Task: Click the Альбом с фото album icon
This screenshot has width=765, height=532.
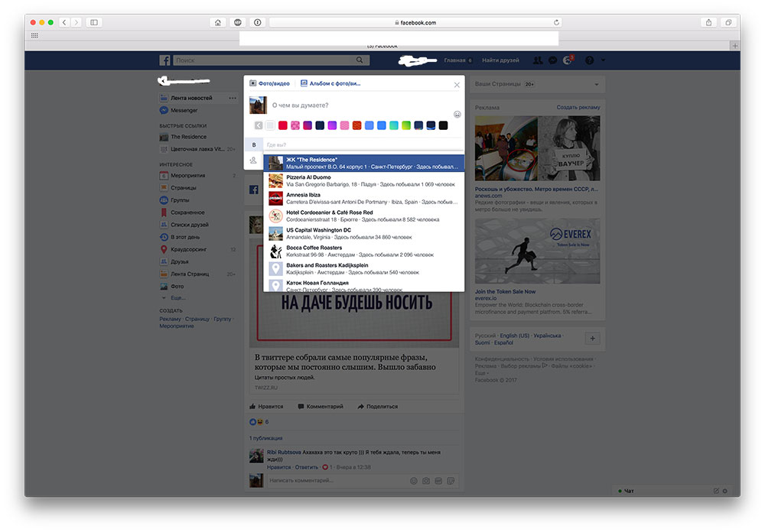Action: pyautogui.click(x=304, y=83)
